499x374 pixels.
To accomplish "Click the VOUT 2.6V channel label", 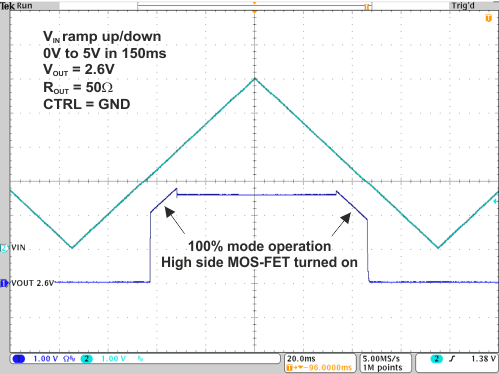I will tap(32, 283).
